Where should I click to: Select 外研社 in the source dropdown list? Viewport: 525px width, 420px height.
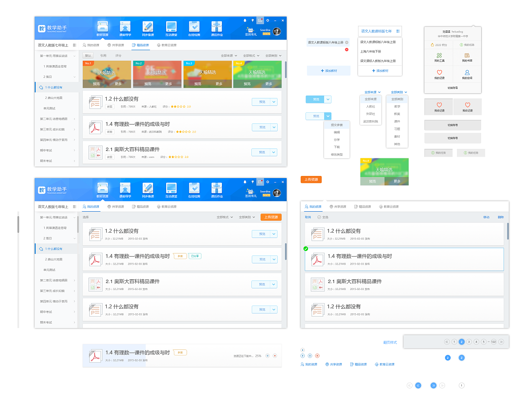point(370,114)
